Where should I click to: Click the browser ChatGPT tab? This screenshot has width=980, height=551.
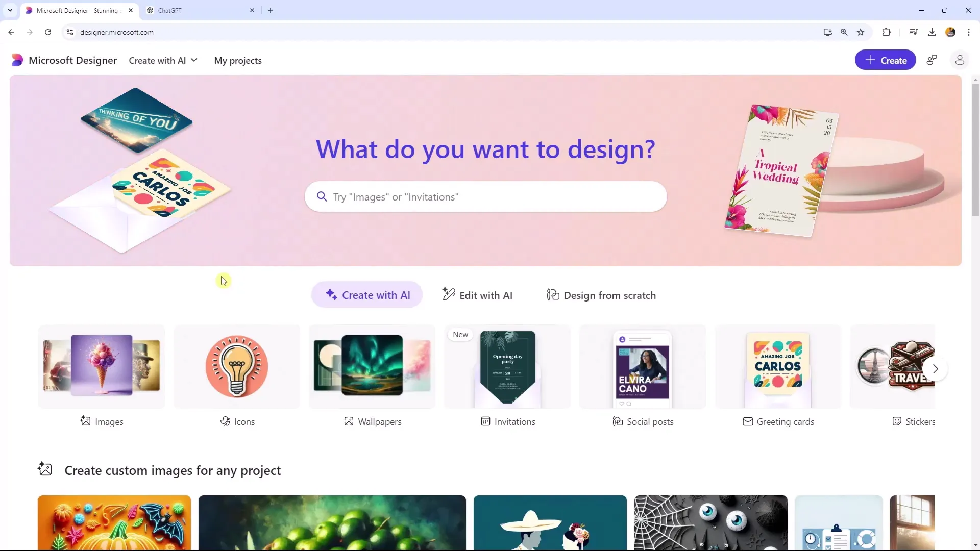pos(195,10)
